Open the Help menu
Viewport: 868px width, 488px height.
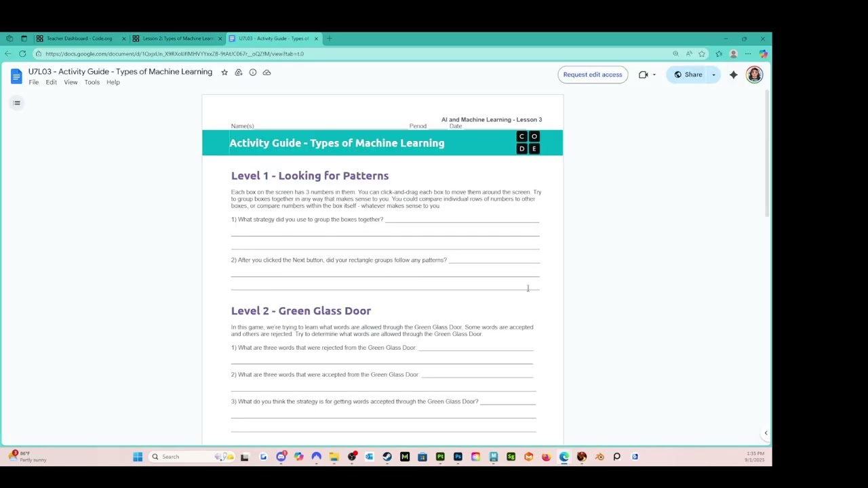tap(113, 83)
